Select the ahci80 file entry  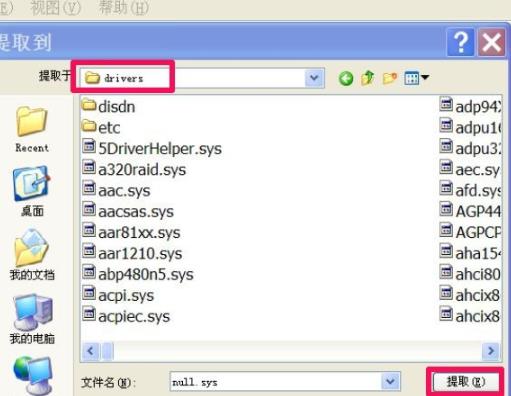[470, 274]
